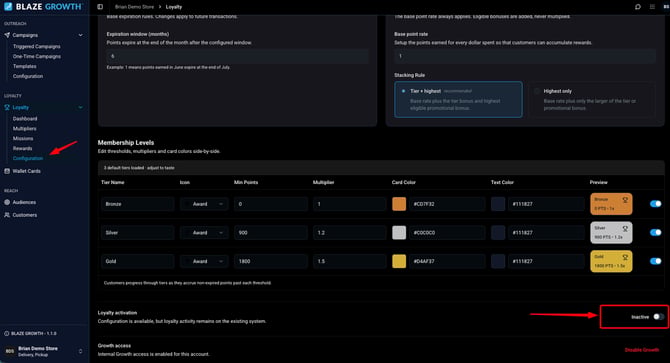Viewport: 670px width, 363px height.
Task: Click the Loyalty breadcrumb
Action: tap(173, 7)
